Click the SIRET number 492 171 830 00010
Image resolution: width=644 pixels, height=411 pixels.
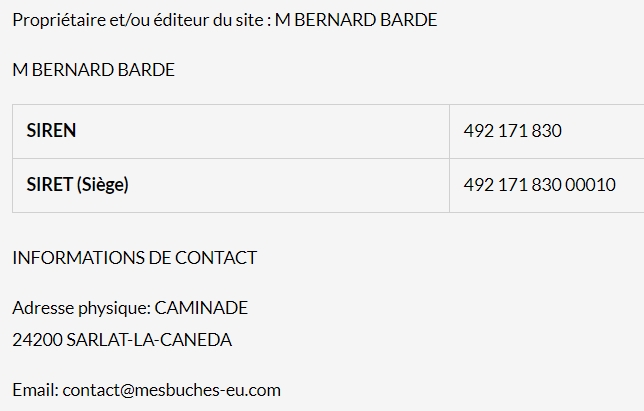(x=539, y=185)
